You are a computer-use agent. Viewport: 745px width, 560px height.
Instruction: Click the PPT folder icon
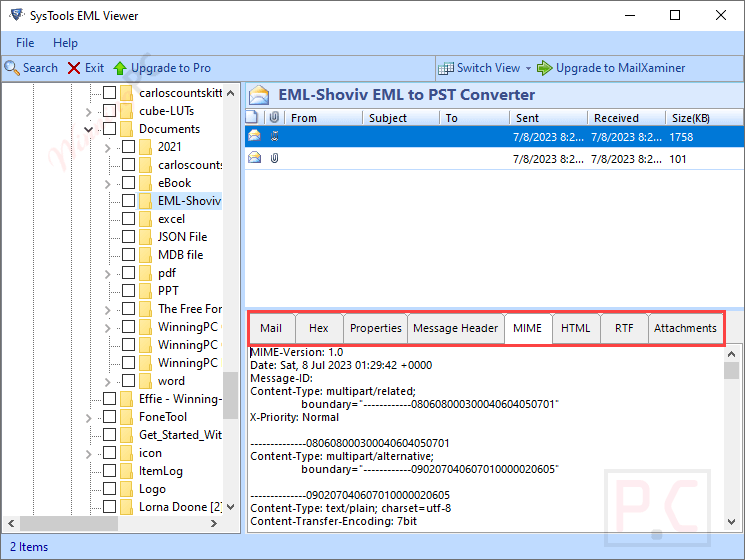pos(145,291)
